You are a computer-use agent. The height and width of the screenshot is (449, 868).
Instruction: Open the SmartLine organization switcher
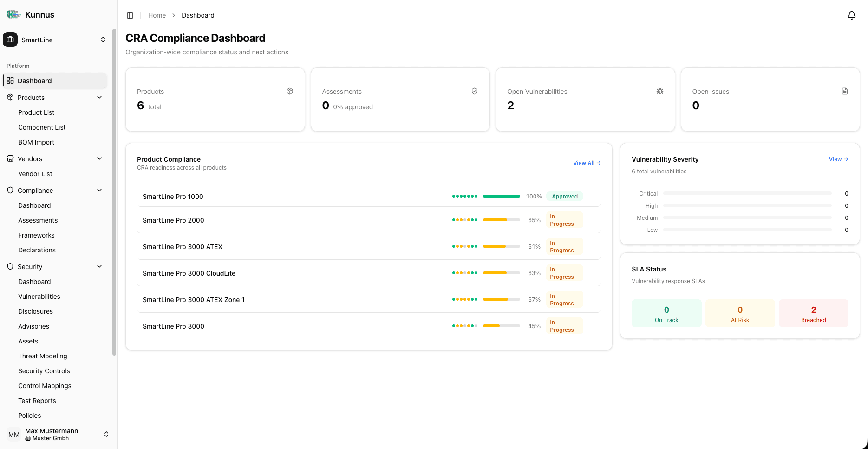click(55, 40)
